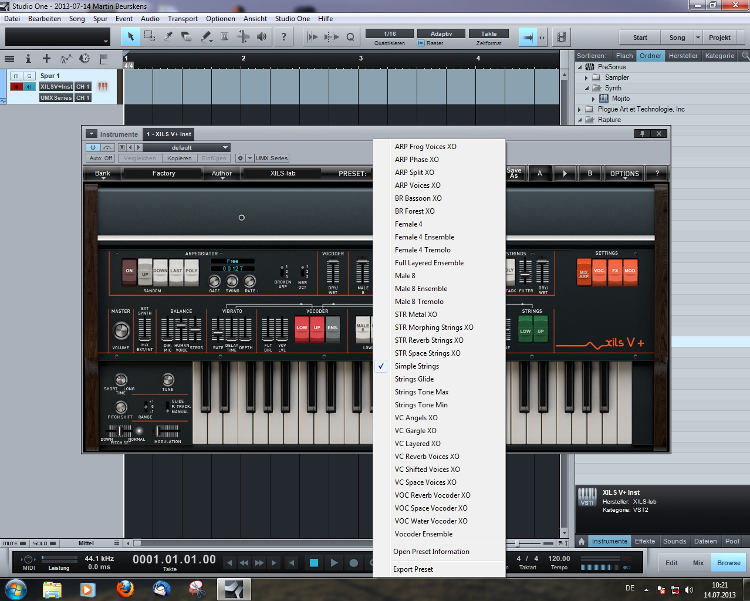Viewport: 750px width, 601px height.
Task: Open the Windows Start menu
Action: point(15,589)
